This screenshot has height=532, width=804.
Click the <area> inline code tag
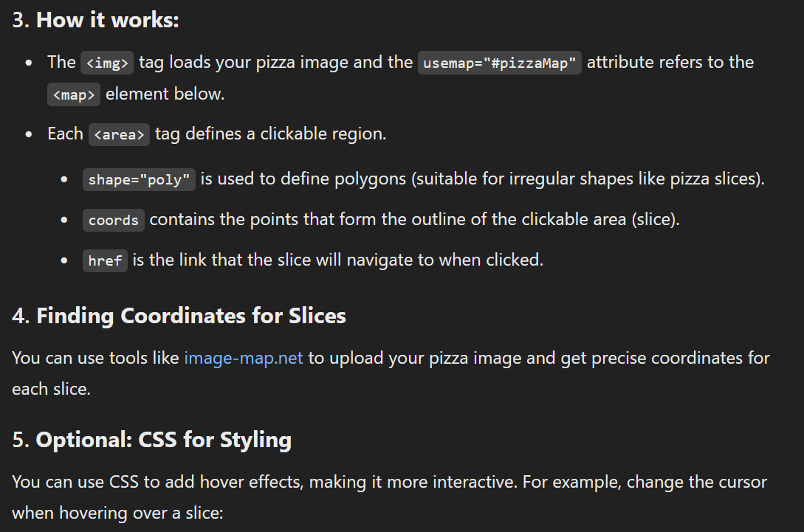pyautogui.click(x=119, y=135)
